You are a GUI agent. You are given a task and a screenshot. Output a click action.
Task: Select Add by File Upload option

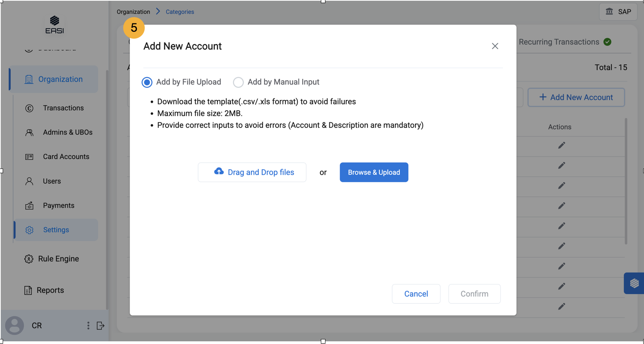point(147,82)
